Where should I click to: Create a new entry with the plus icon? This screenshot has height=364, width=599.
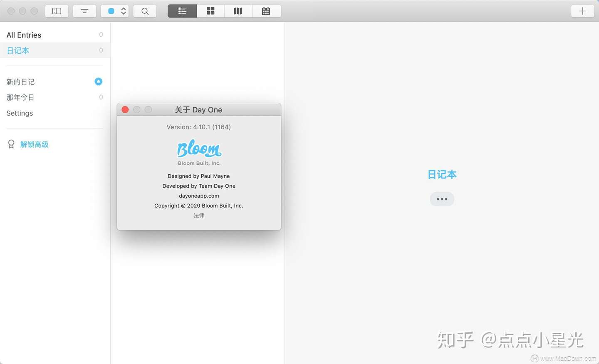click(582, 11)
